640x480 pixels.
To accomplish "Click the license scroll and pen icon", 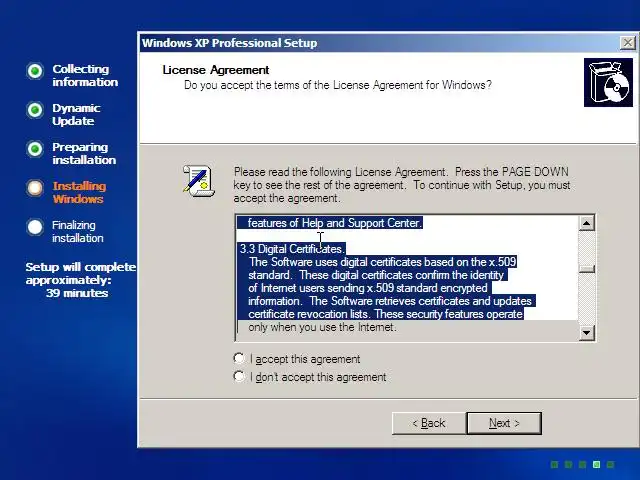I will coord(199,181).
